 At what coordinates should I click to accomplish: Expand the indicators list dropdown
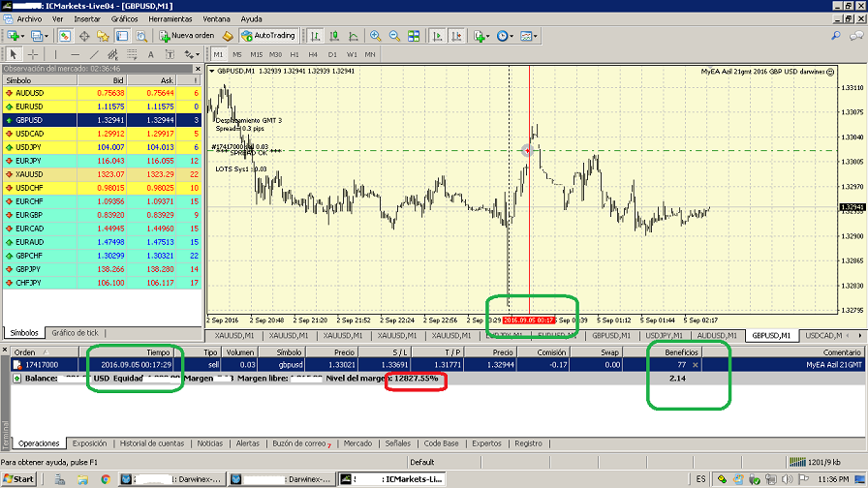(x=487, y=36)
